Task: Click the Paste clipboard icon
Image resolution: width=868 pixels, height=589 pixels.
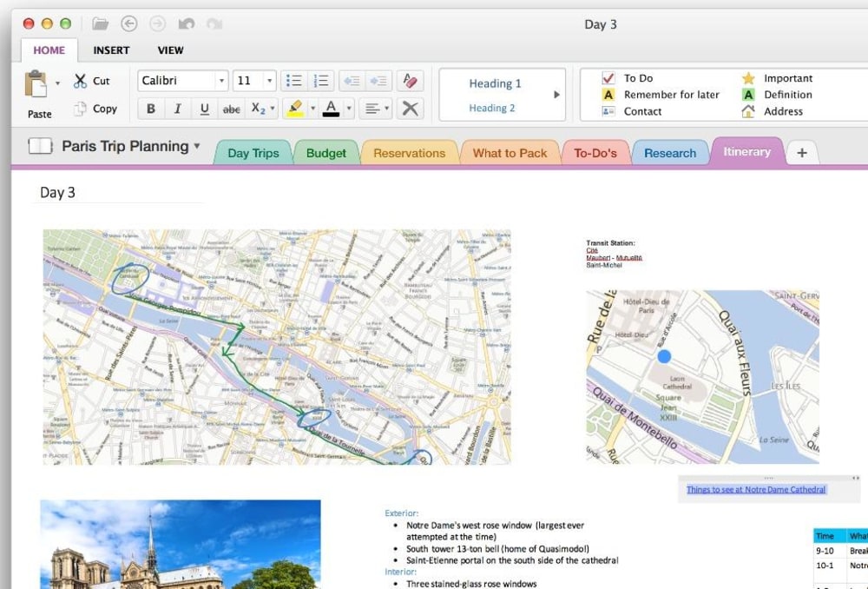Action: click(x=36, y=84)
